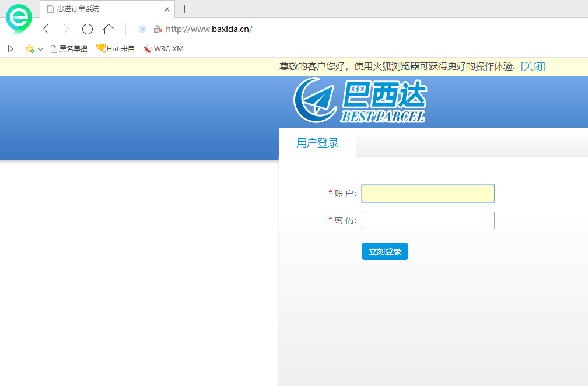This screenshot has width=588, height=386.
Task: Focus the 账户 input field
Action: (x=428, y=194)
